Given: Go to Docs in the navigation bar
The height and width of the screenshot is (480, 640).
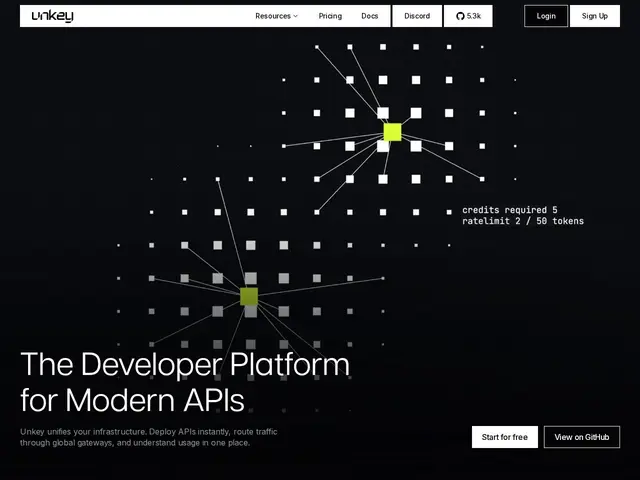Looking at the screenshot, I should [369, 16].
